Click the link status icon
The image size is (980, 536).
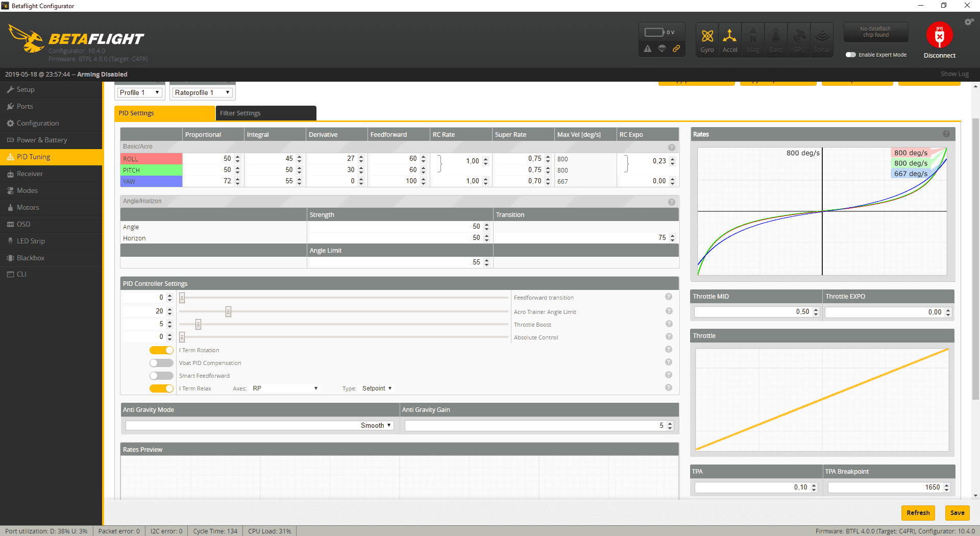coord(676,49)
